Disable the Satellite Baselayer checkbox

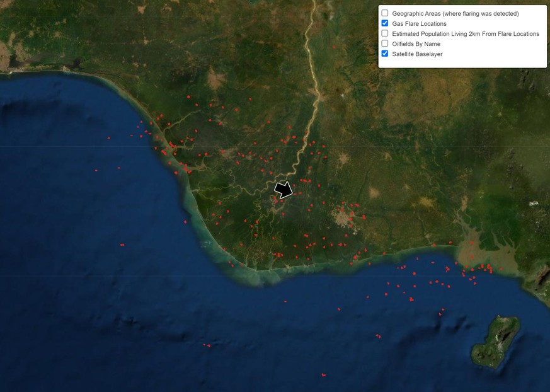(x=385, y=54)
